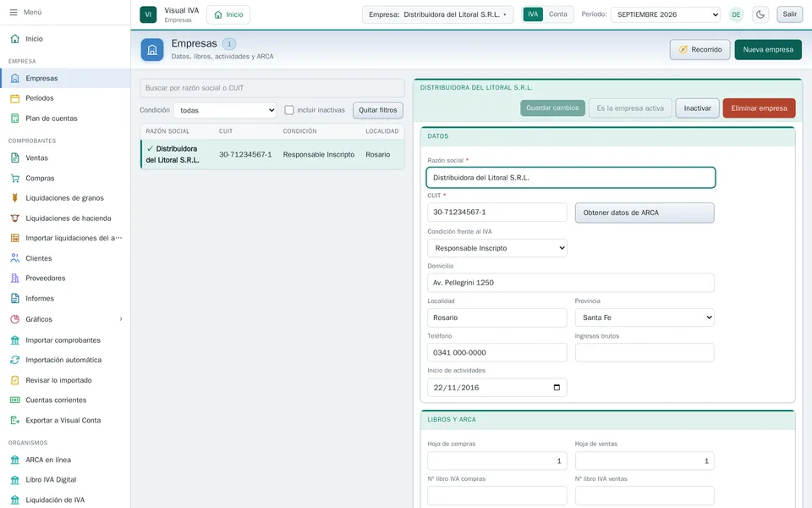Select the Distribuidora del Litoral S.R.L. table row
This screenshot has width=812, height=508.
pos(272,154)
